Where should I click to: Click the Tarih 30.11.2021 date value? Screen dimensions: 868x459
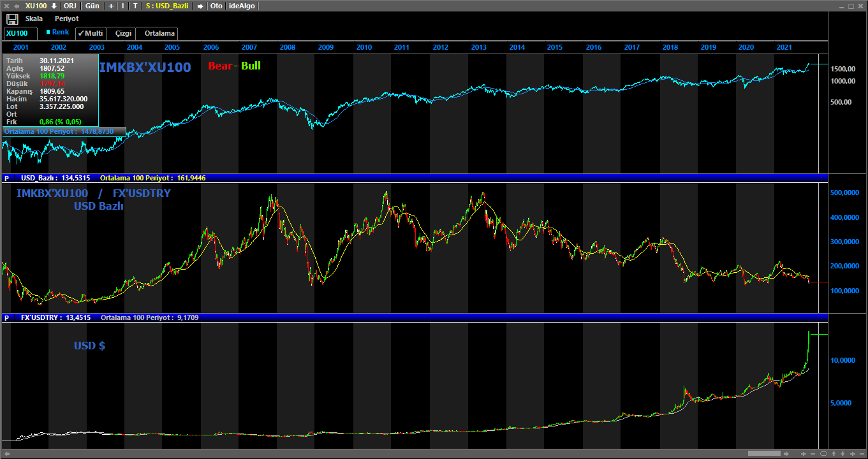tap(57, 61)
